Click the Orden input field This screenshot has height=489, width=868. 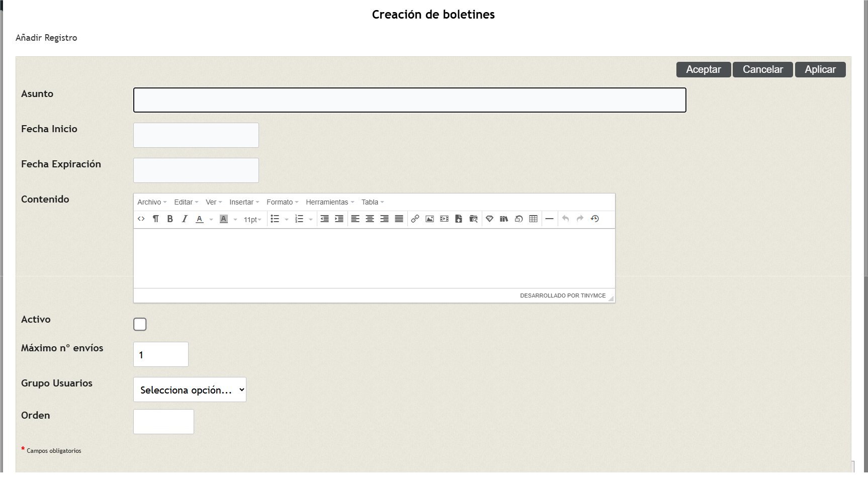point(163,422)
